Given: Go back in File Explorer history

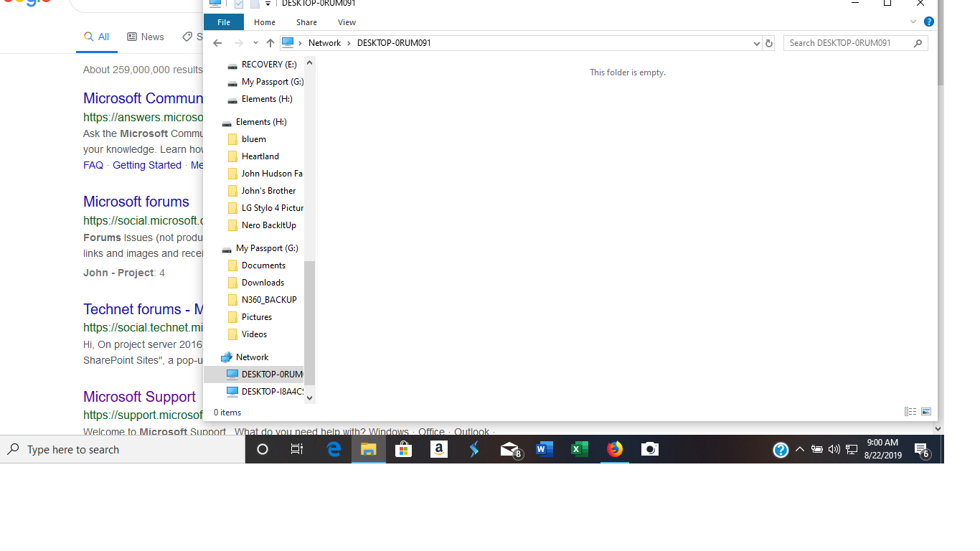Looking at the screenshot, I should tap(217, 43).
